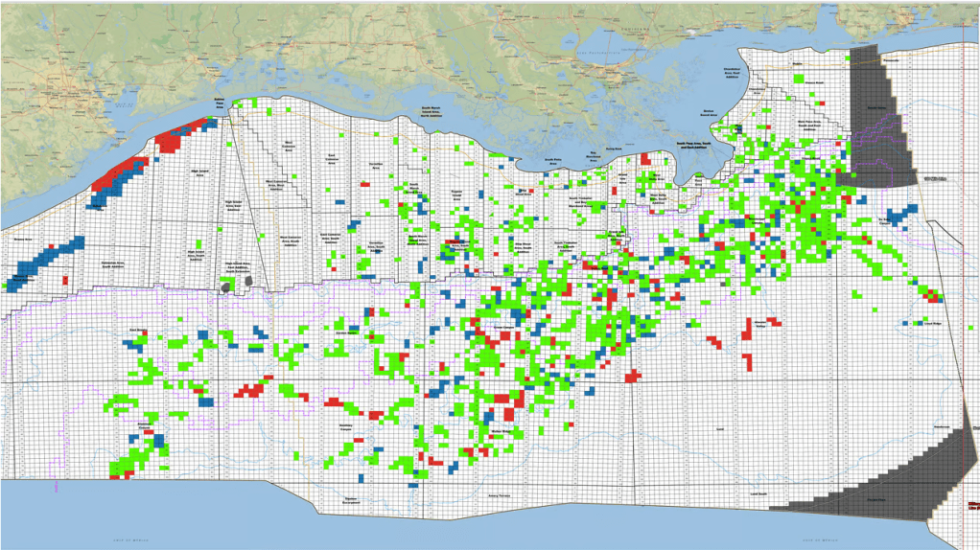Click the East Cameron Area label
The height and width of the screenshot is (550, 980).
333,157
